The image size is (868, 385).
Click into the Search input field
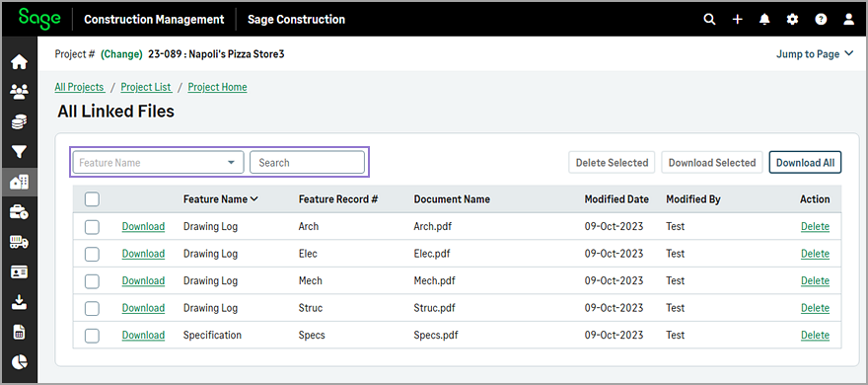[x=307, y=162]
